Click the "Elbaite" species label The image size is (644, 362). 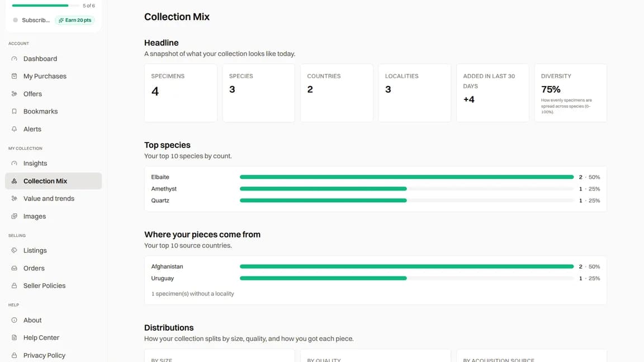(160, 177)
